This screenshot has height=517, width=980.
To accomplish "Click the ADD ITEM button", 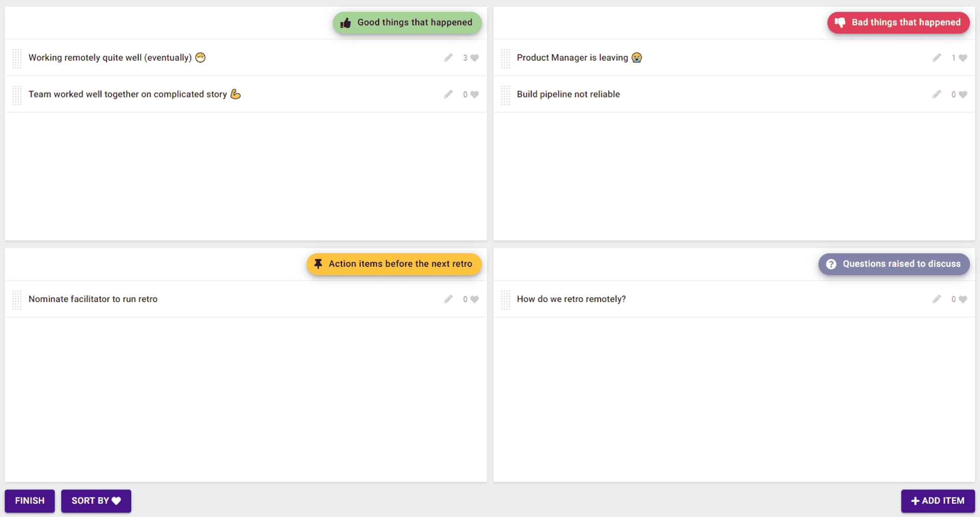I will (938, 501).
